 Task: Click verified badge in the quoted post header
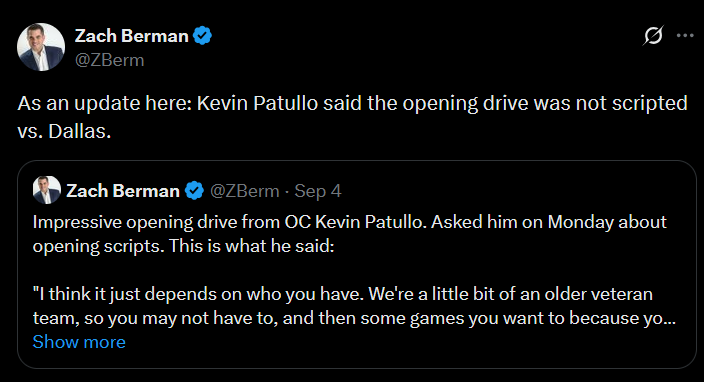click(194, 191)
